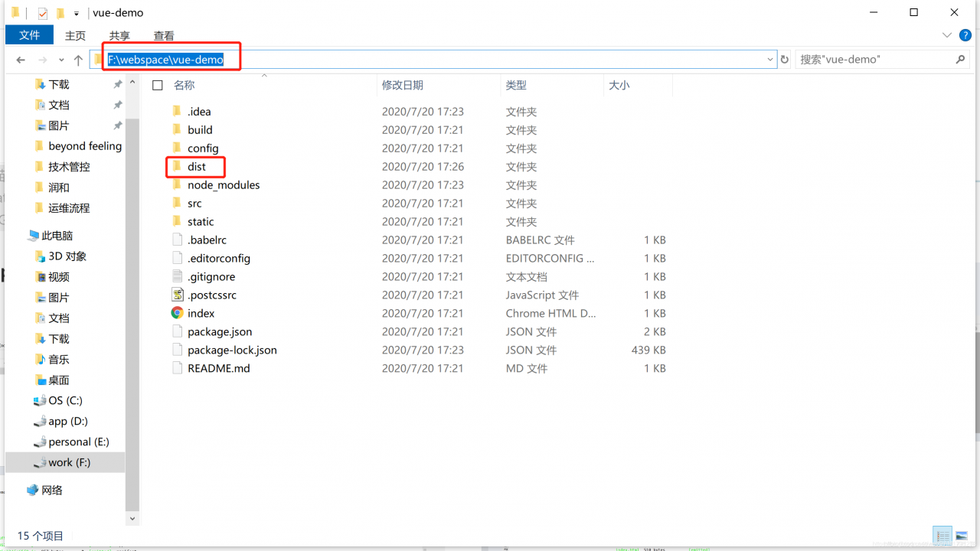Image resolution: width=980 pixels, height=551 pixels.
Task: Select the package.json file icon
Action: coord(177,331)
